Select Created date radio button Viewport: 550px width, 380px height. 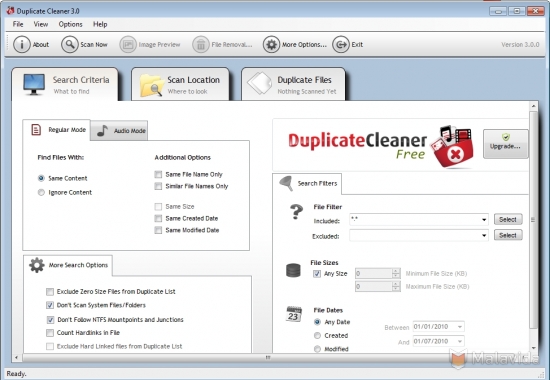point(317,335)
